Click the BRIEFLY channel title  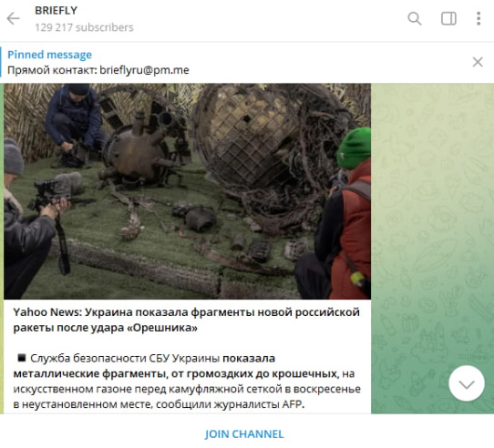point(57,10)
